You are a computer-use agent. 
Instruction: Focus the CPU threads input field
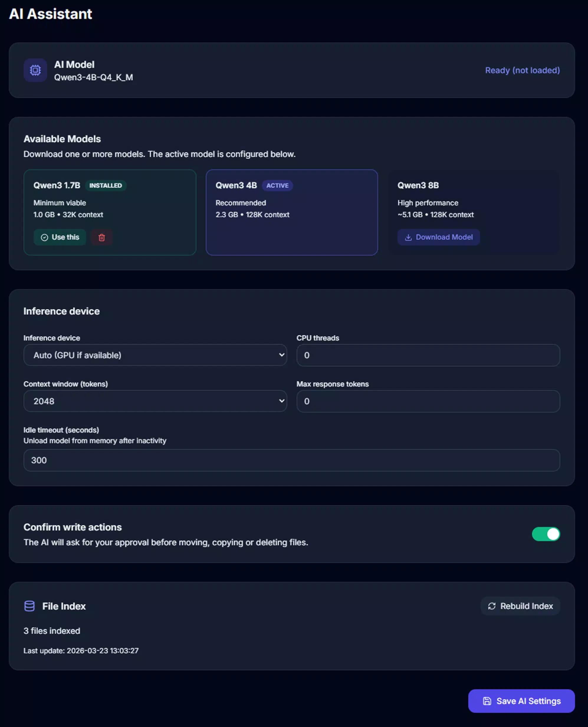(428, 355)
